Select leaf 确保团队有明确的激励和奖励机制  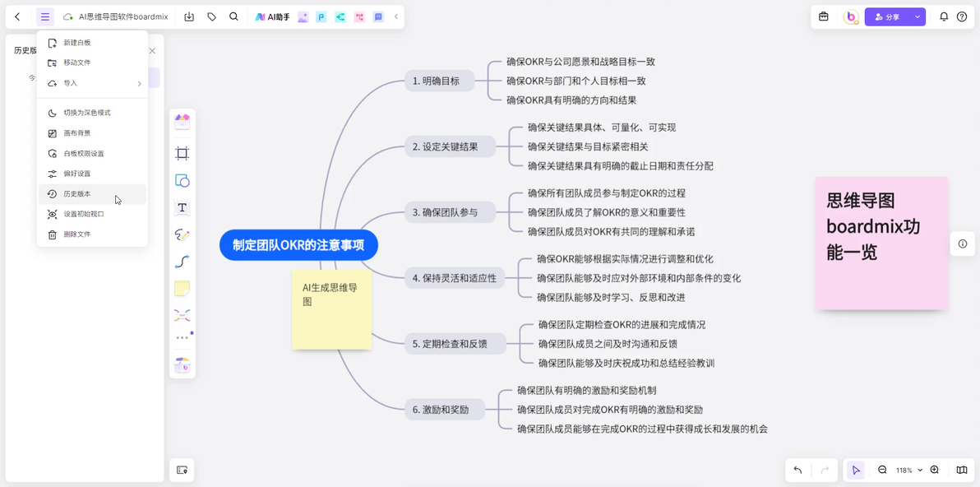pos(586,391)
